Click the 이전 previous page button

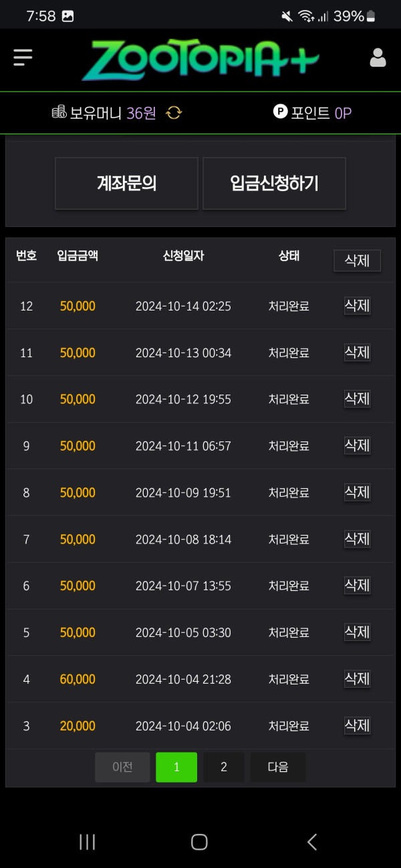click(x=122, y=767)
